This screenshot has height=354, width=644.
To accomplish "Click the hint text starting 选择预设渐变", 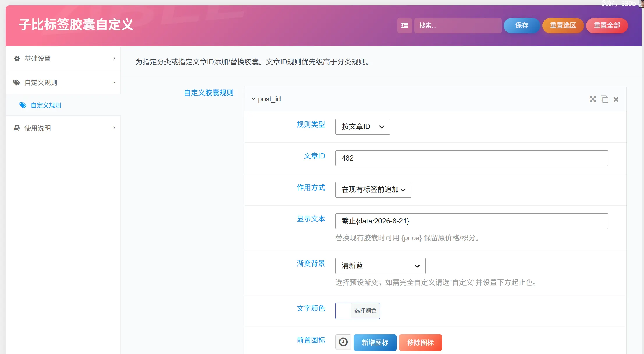I will (x=436, y=283).
